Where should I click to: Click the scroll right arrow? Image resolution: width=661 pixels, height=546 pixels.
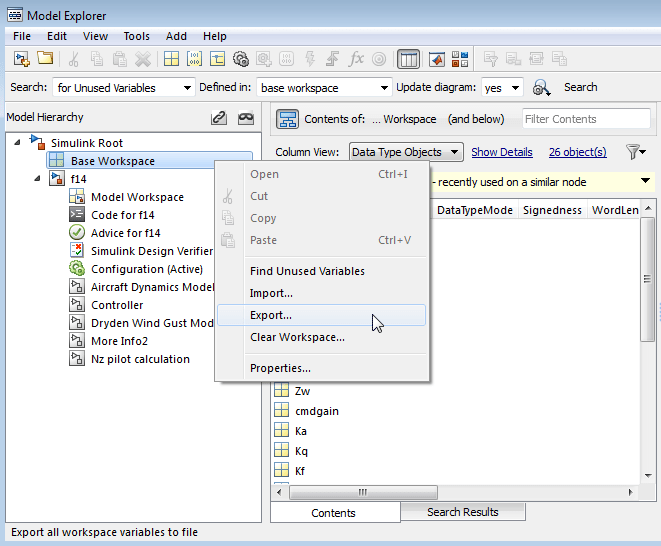631,492
